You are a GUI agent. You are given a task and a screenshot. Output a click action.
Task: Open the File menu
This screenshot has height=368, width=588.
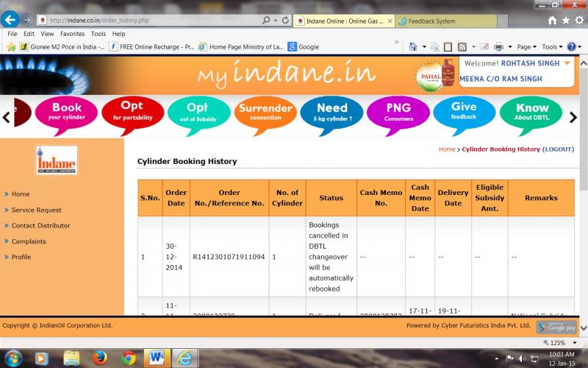(x=12, y=34)
